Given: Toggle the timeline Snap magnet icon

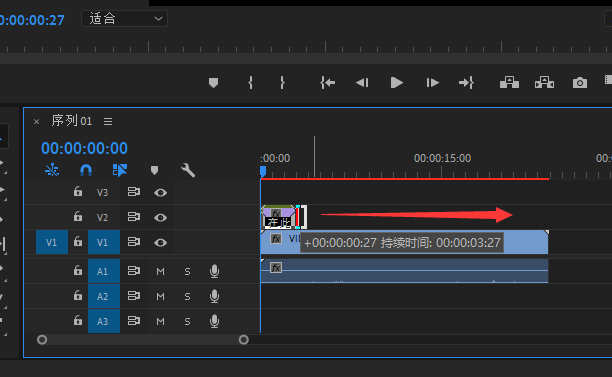Looking at the screenshot, I should [x=86, y=170].
